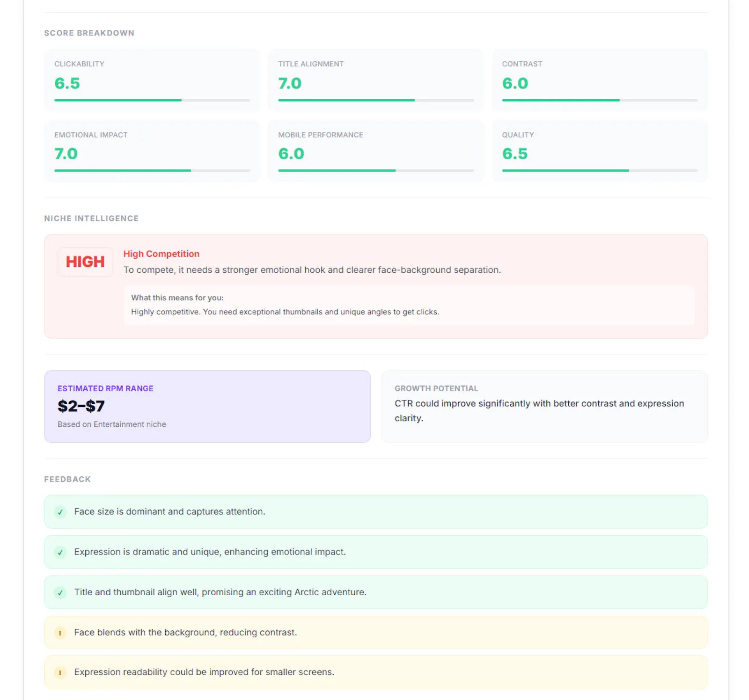The height and width of the screenshot is (700, 749).
Task: Select the Clickability 6.5 score value
Action: (x=67, y=83)
